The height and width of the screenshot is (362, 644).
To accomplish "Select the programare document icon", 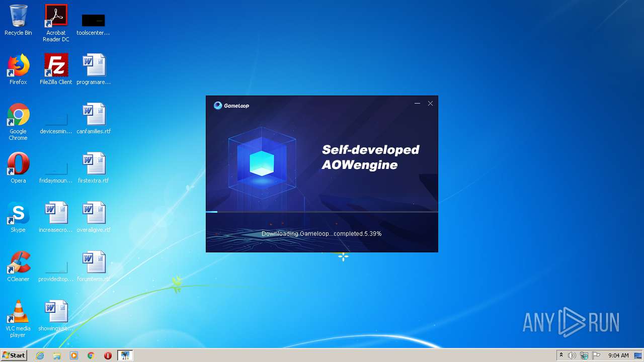I will coord(94,69).
